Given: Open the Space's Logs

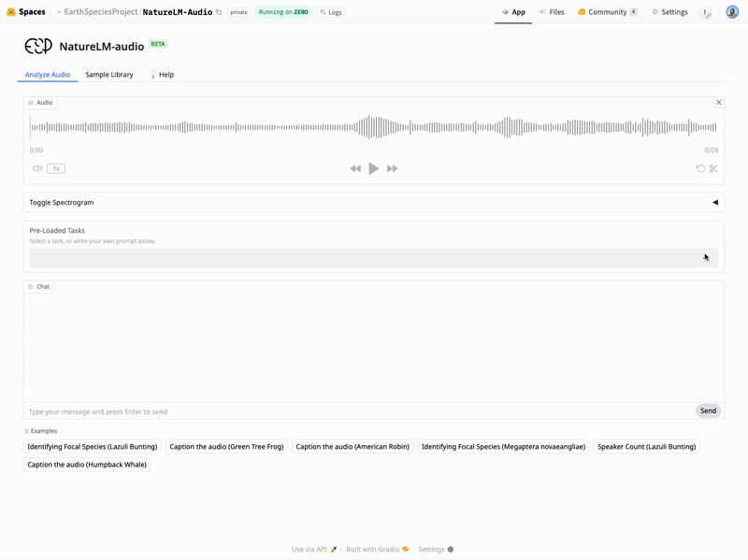Looking at the screenshot, I should coord(333,12).
